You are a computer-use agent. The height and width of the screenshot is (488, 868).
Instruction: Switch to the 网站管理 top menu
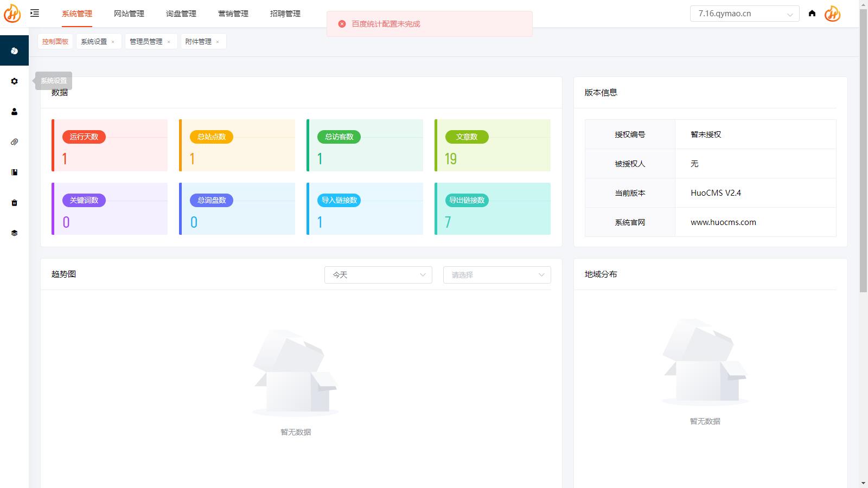tap(129, 14)
